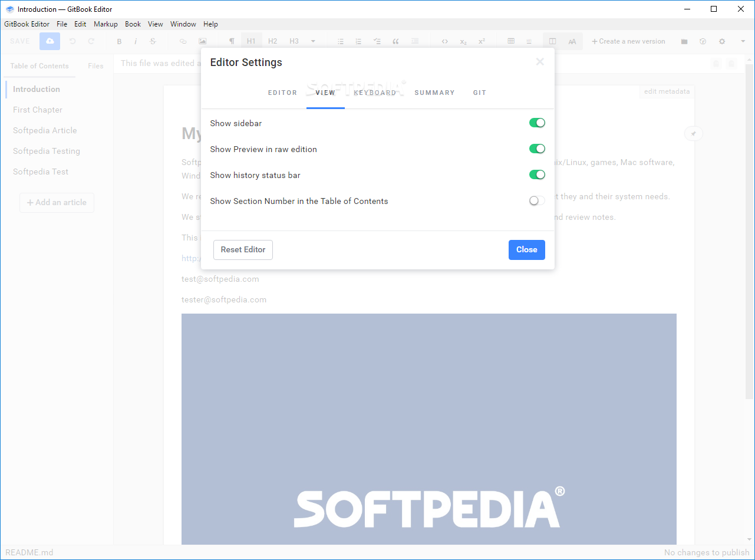Switch to the EDITOR settings tab
This screenshot has height=560, width=755.
click(x=283, y=93)
